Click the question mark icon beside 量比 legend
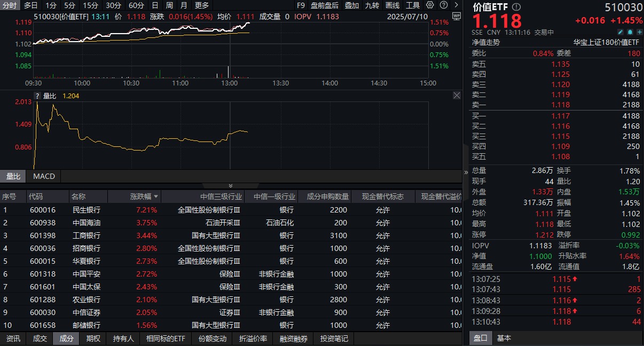Screen dimensions: 644x346 [x=36, y=96]
